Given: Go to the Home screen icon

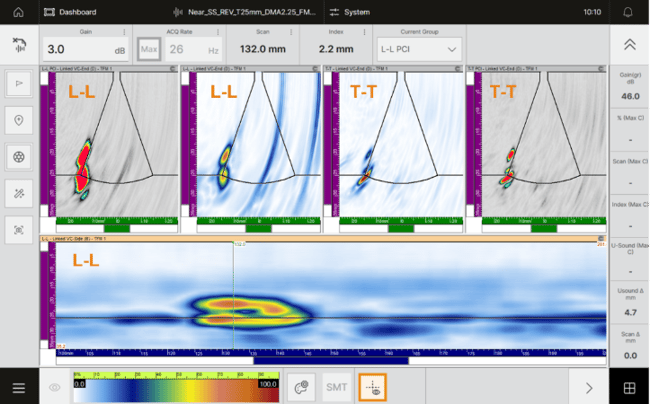Looking at the screenshot, I should [18, 12].
